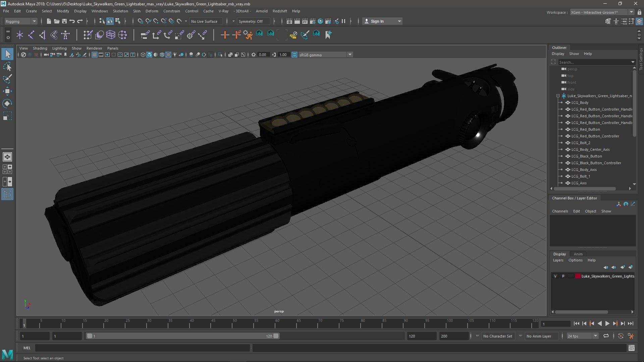This screenshot has height=362, width=644.
Task: Open the Workspace XGen dropdown
Action: (602, 12)
